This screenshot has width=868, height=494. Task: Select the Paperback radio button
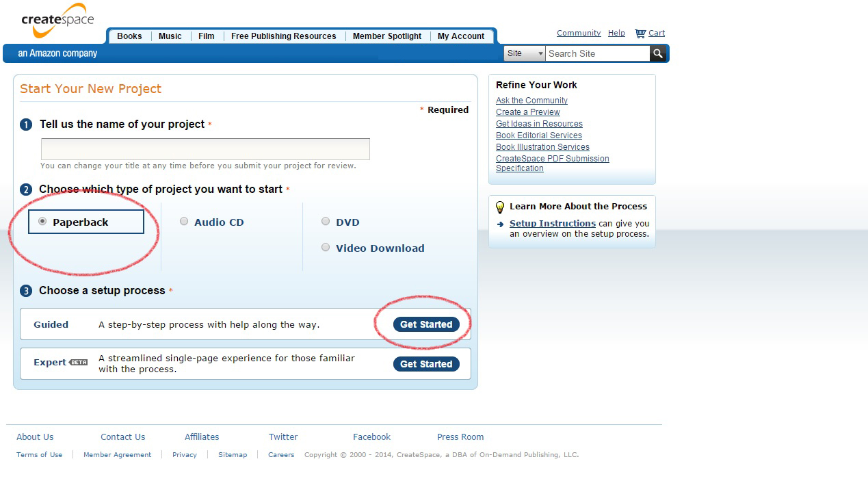(x=43, y=222)
